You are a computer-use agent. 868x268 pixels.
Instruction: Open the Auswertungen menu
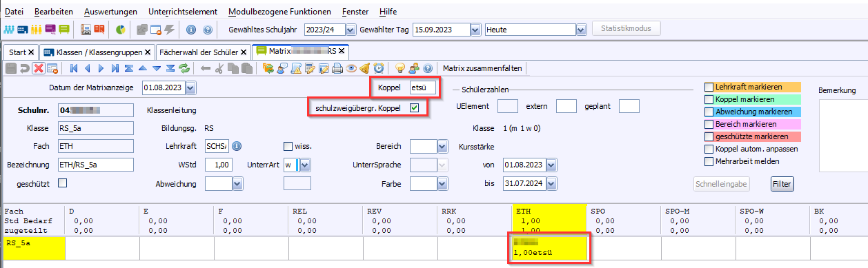pos(110,12)
